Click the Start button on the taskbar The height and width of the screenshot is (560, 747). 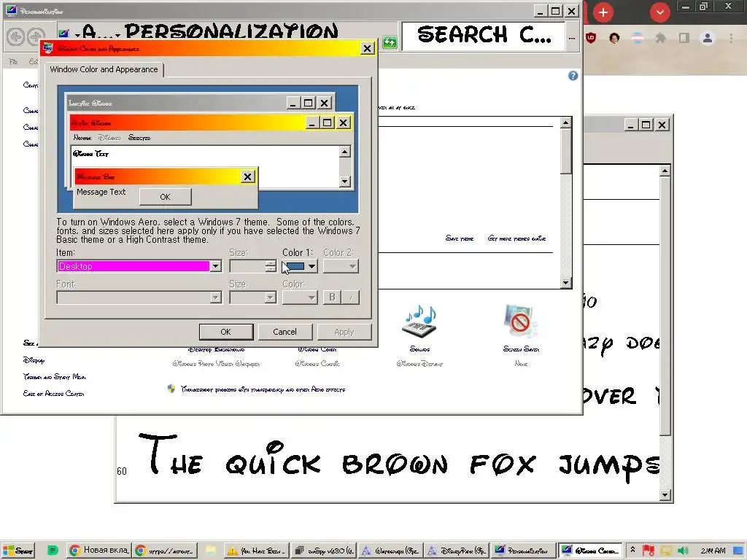coord(18,551)
